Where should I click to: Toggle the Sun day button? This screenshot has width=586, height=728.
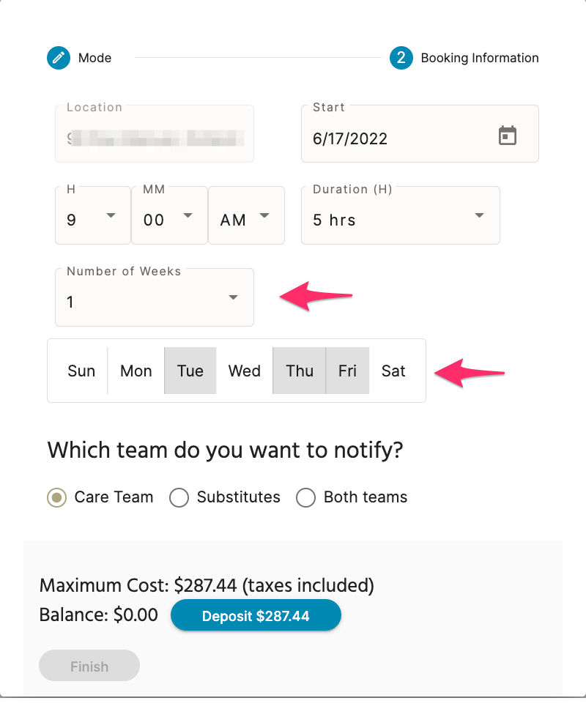(x=81, y=371)
